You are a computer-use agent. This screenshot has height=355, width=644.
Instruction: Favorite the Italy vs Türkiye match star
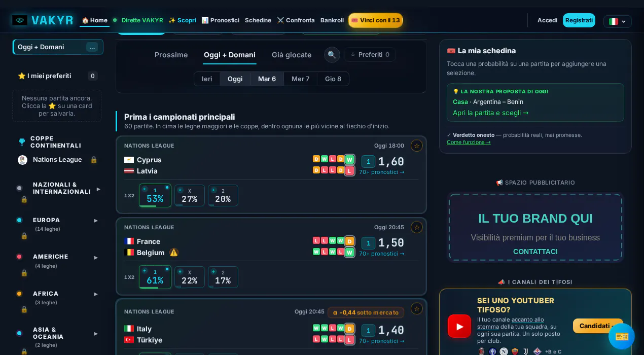coord(417,308)
